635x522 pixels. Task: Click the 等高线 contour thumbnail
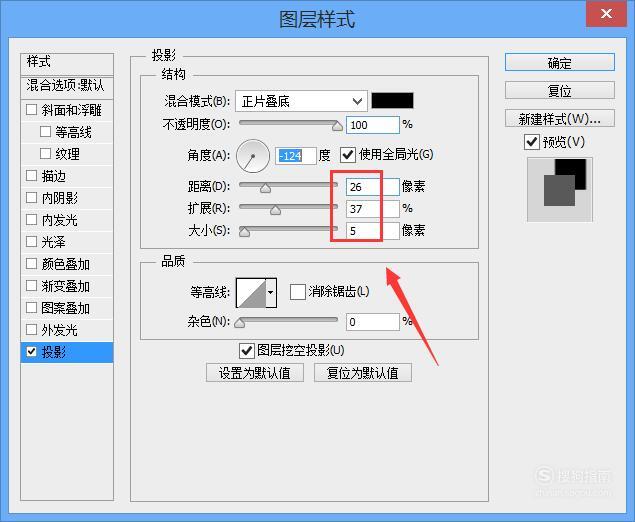tap(251, 292)
